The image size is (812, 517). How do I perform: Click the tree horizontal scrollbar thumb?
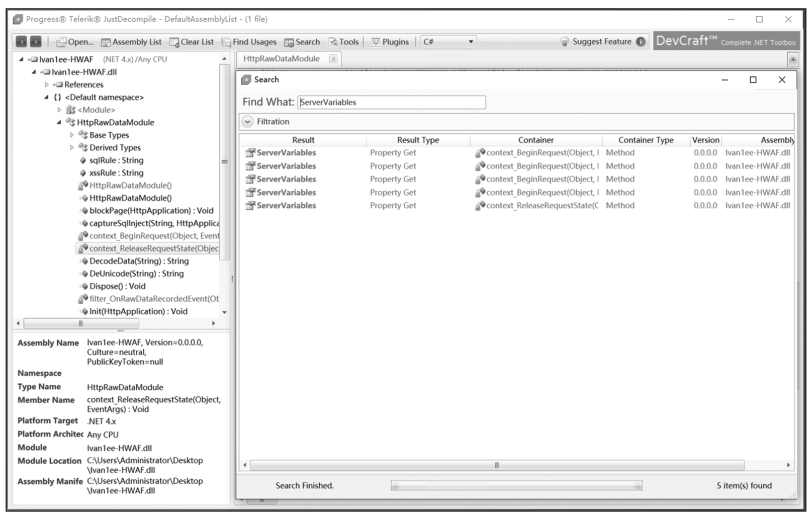click(80, 323)
